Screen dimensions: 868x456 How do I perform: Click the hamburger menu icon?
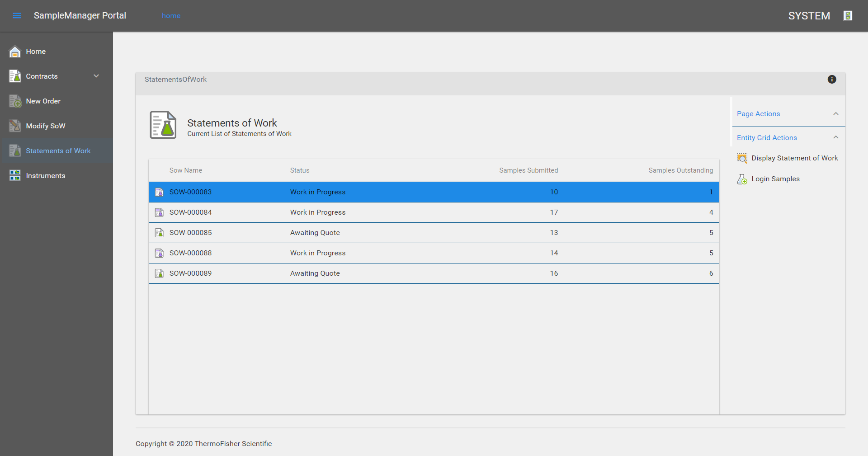point(17,16)
